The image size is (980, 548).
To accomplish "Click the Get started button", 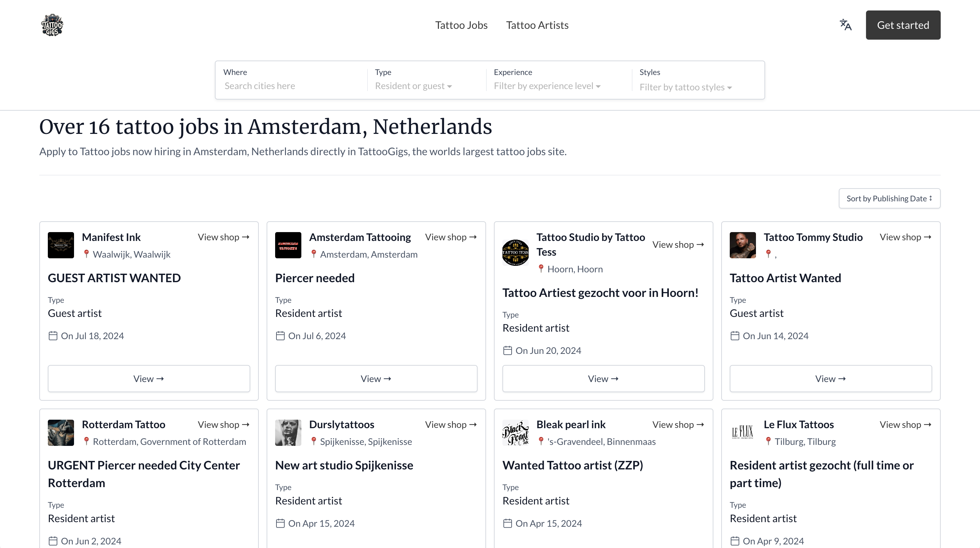I will tap(903, 25).
